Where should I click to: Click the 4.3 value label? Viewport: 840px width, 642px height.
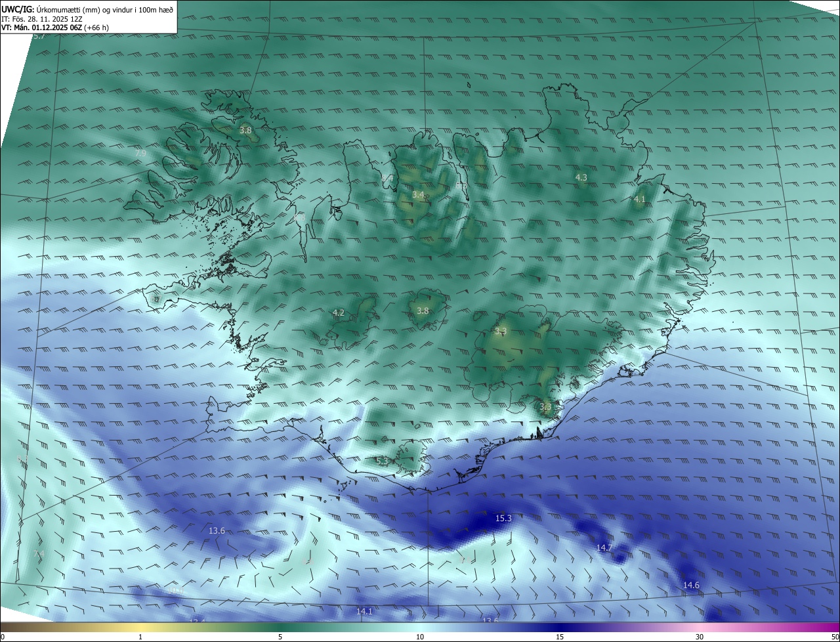tap(581, 177)
